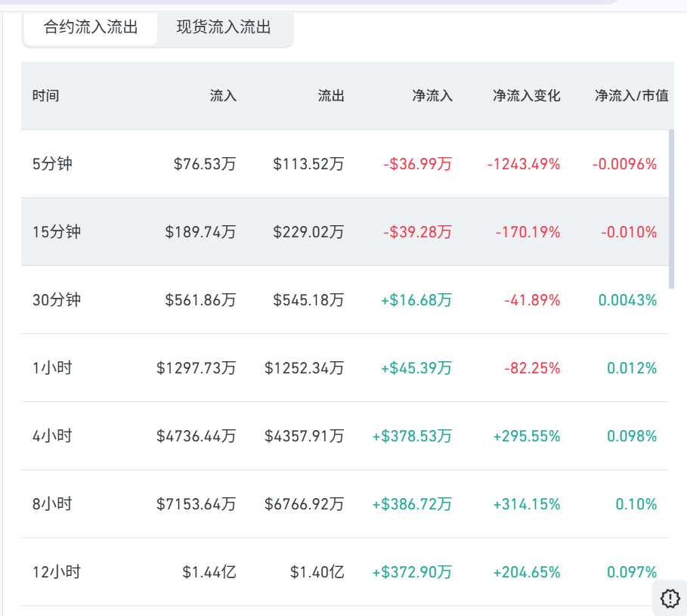
Task: Click the 净流入 column header
Action: 432,95
